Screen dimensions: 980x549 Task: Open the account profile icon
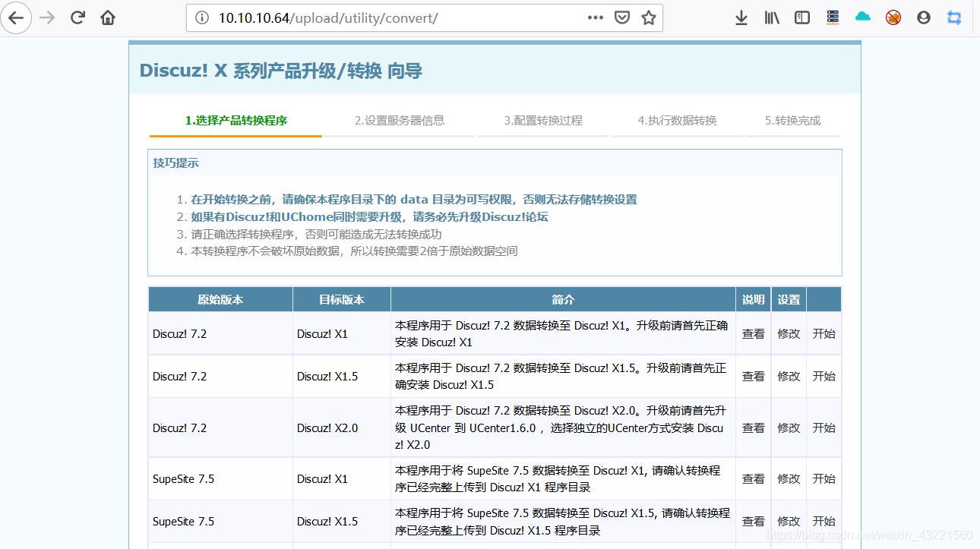tap(924, 17)
